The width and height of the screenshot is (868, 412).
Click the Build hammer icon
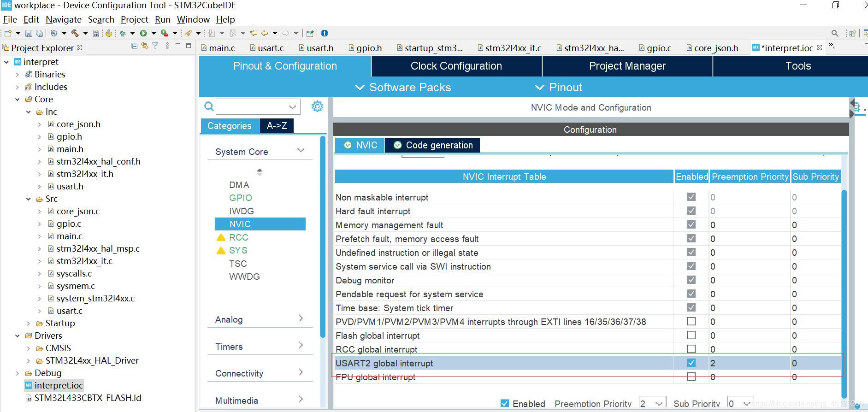click(75, 33)
